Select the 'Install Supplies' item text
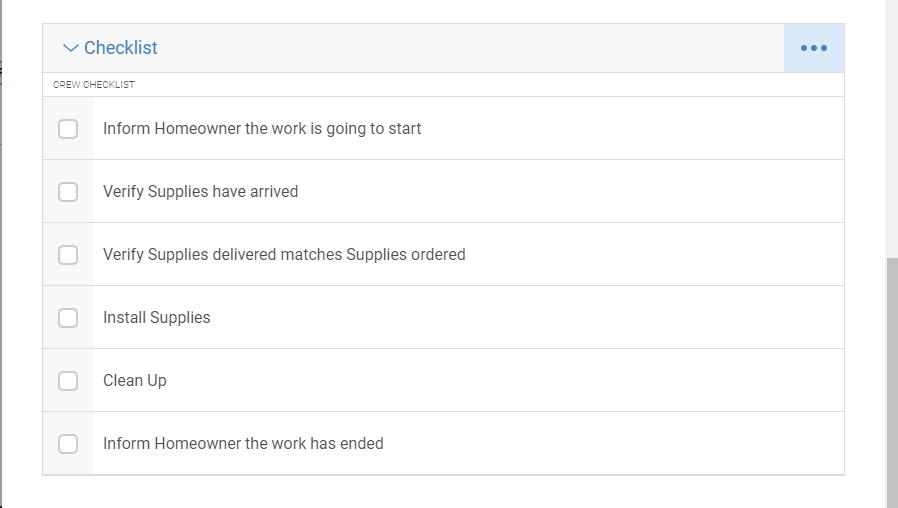This screenshot has height=508, width=898. coord(157,317)
